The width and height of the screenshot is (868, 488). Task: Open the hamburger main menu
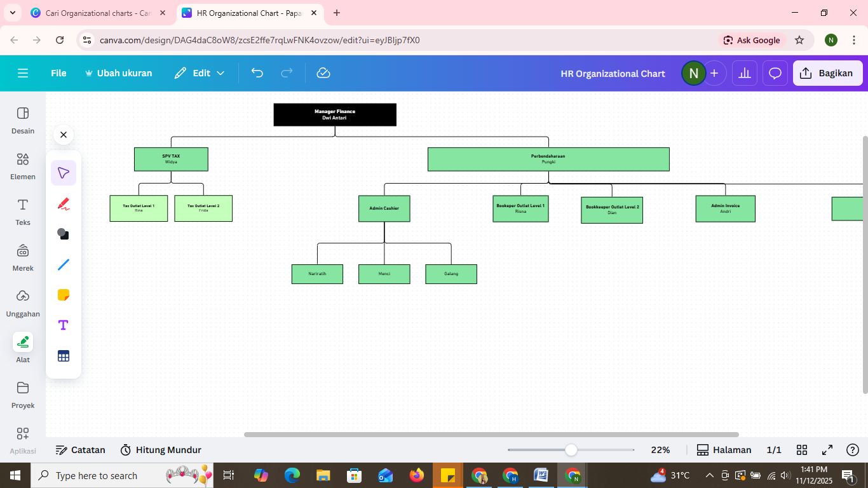[23, 73]
